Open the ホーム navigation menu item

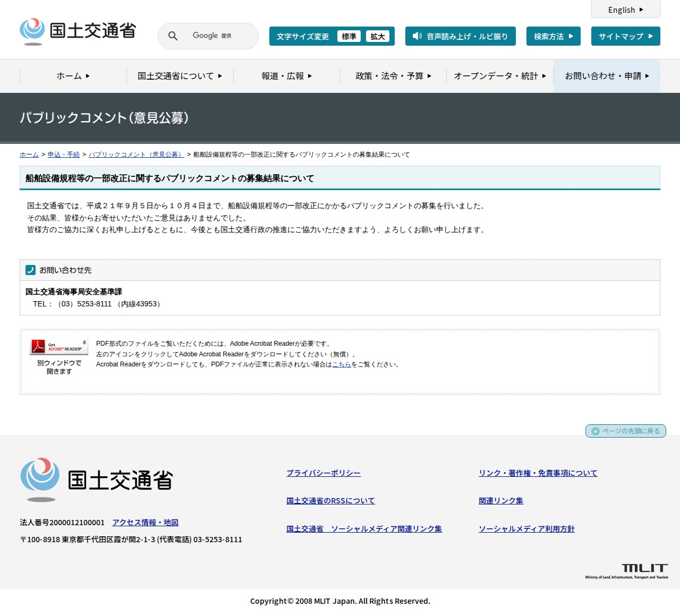(73, 76)
